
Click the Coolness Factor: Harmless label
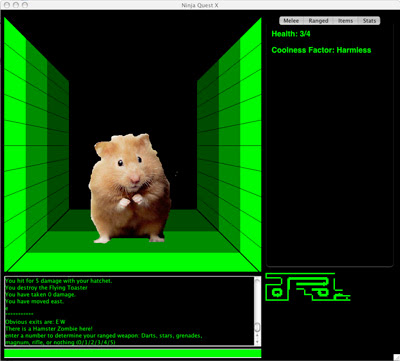(321, 50)
